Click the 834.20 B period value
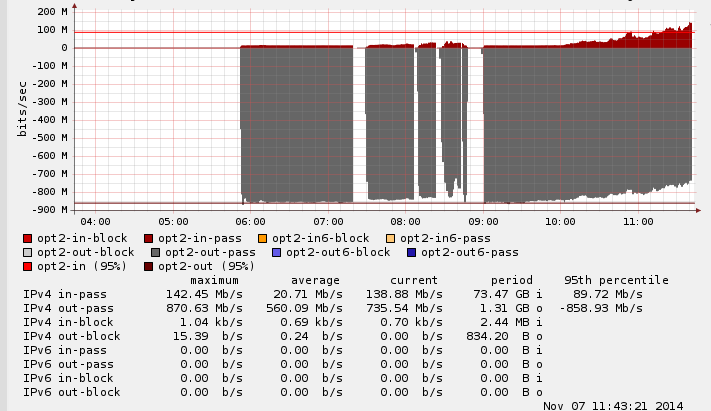711x411 pixels. click(498, 337)
